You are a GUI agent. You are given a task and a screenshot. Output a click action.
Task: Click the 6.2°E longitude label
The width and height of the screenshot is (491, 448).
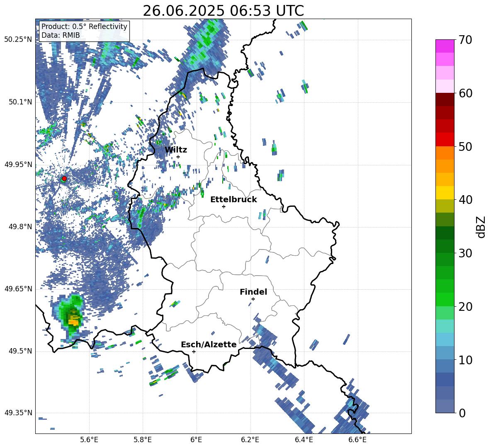[x=250, y=440]
